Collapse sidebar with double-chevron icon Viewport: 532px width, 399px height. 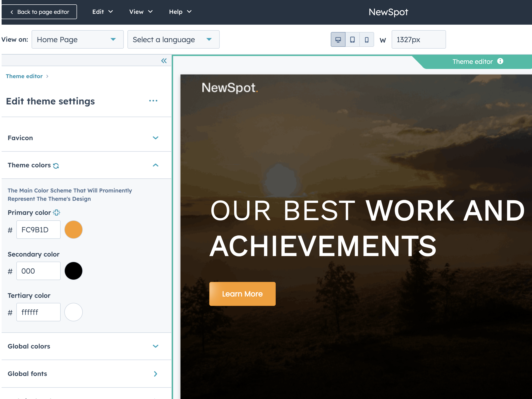tap(164, 61)
